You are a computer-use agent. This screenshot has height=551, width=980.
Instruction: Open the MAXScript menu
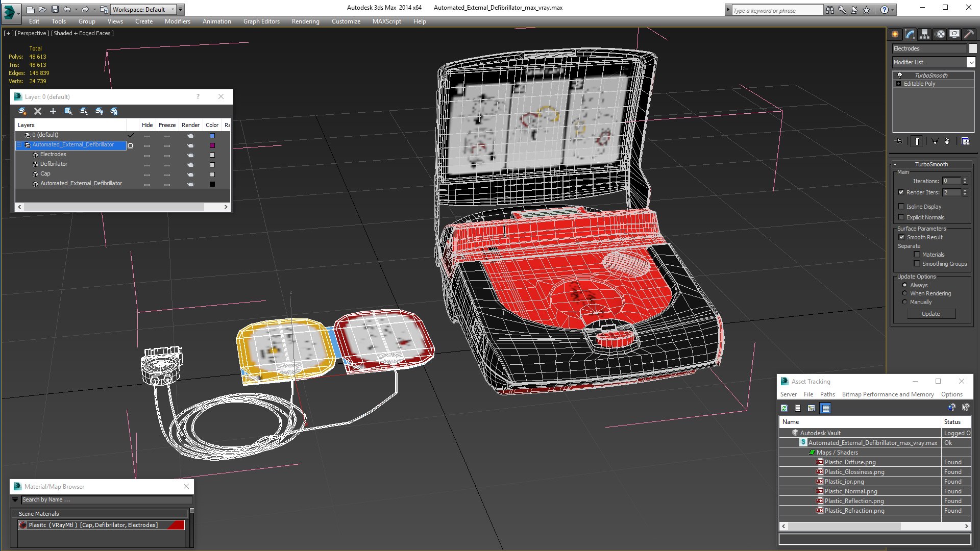point(386,21)
